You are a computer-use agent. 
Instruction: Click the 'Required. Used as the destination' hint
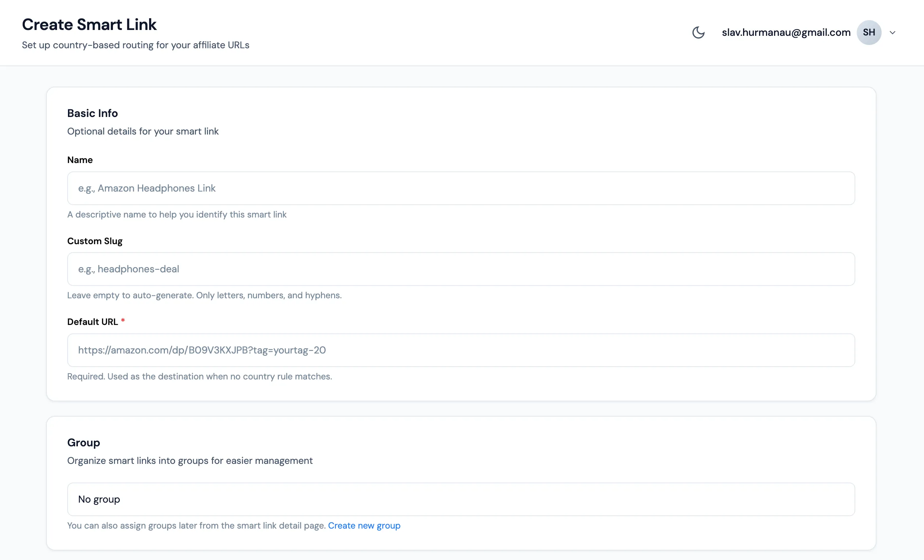coord(200,376)
